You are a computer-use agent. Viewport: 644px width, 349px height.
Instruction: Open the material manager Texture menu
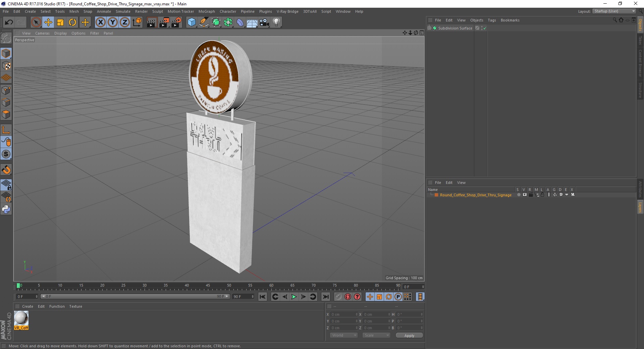click(x=75, y=306)
